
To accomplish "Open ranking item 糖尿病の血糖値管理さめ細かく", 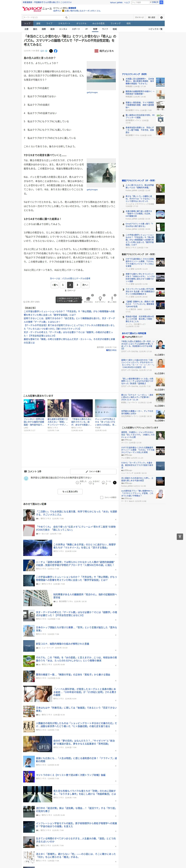I will (x=140, y=93).
